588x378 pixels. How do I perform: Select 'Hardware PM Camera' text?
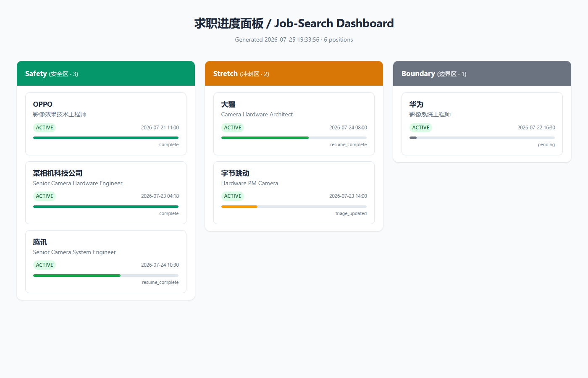(249, 183)
